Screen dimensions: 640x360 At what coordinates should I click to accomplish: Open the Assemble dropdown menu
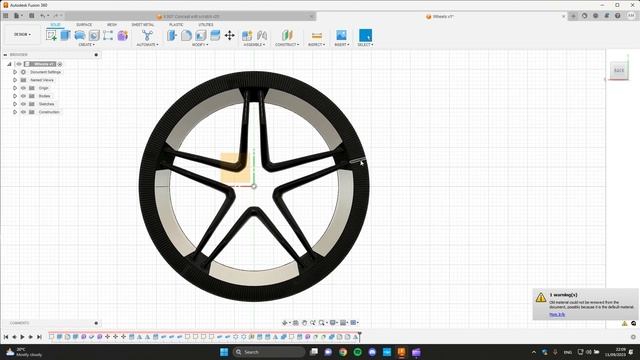click(254, 44)
